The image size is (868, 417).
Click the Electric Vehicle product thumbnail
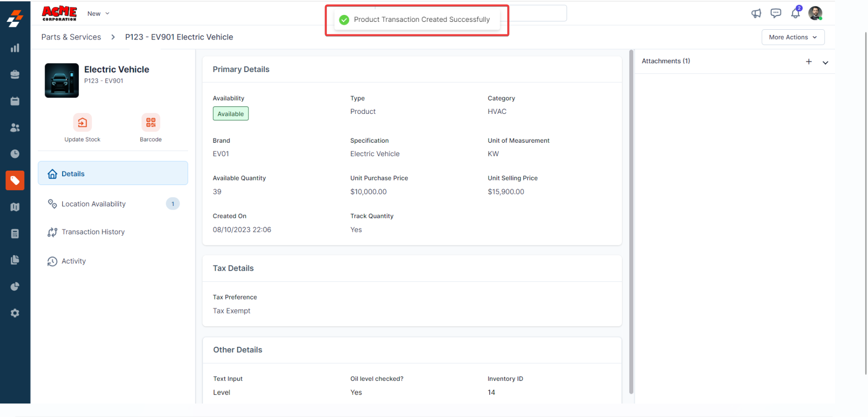(62, 80)
